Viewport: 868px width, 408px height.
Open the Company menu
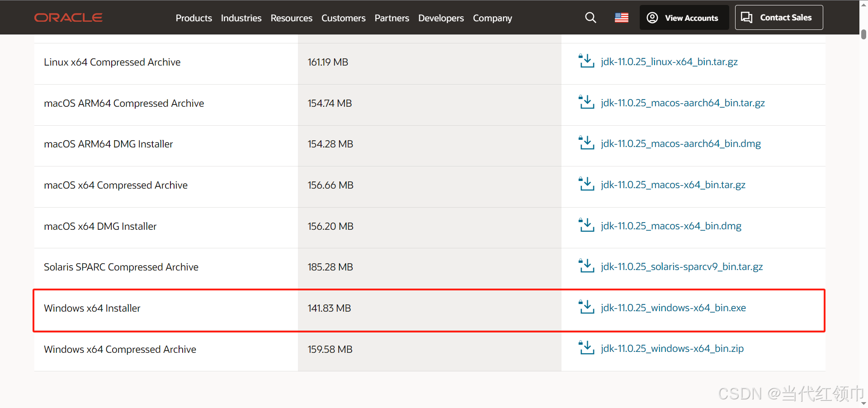coord(492,18)
